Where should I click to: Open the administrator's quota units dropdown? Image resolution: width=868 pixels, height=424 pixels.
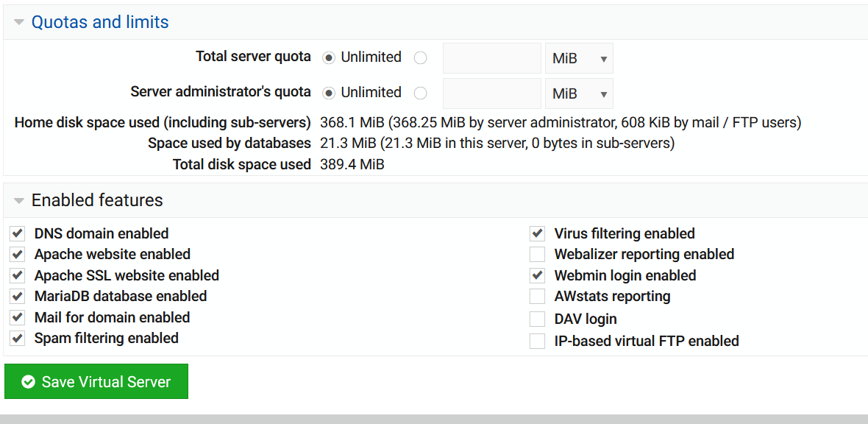[579, 93]
